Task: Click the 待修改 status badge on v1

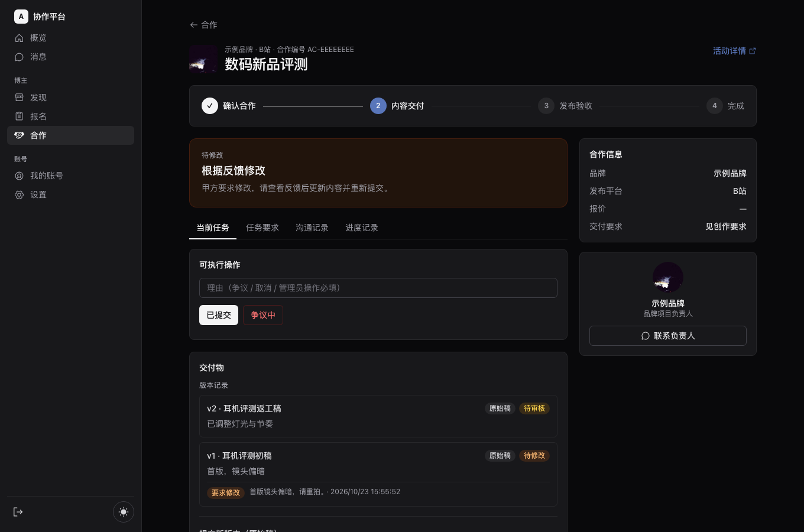Action: tap(534, 456)
